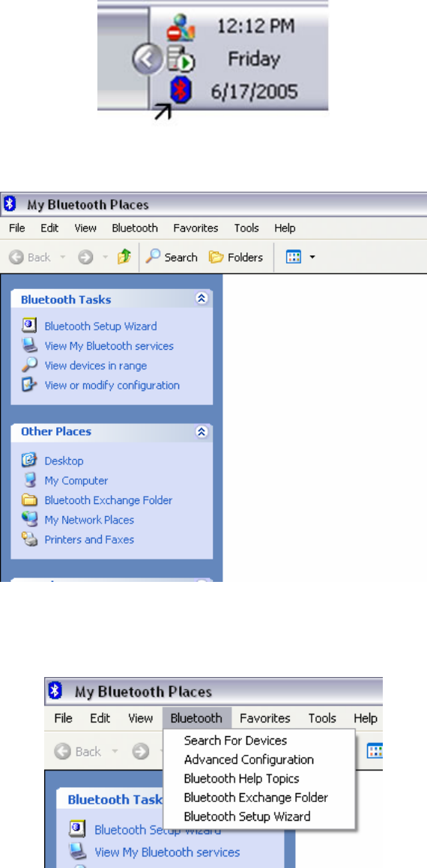Click Forward arrow button in first window
This screenshot has width=427, height=868.
coord(85,258)
